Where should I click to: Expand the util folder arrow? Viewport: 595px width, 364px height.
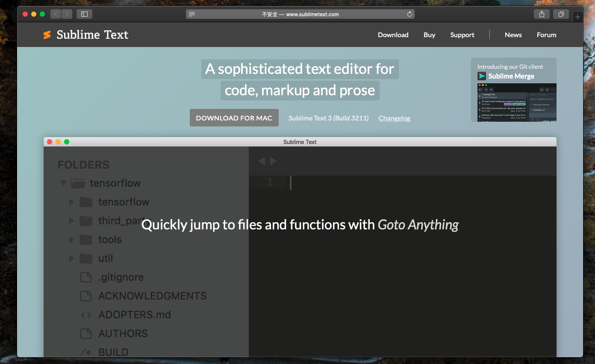tap(72, 258)
